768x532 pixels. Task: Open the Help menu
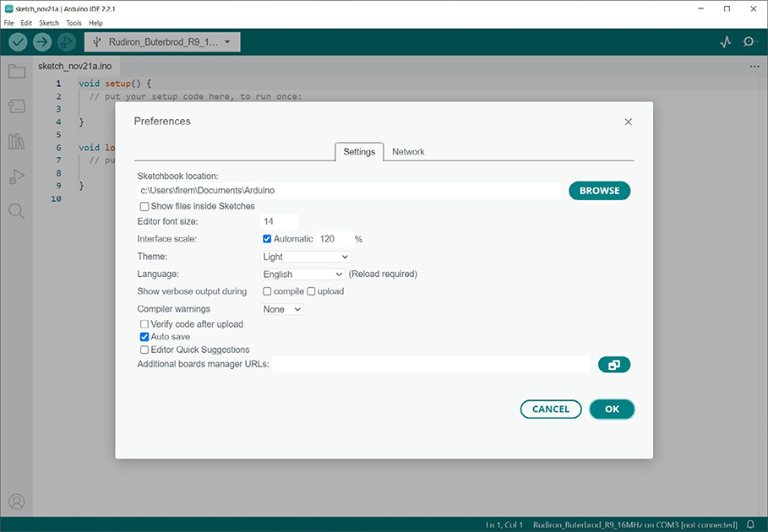pyautogui.click(x=96, y=23)
